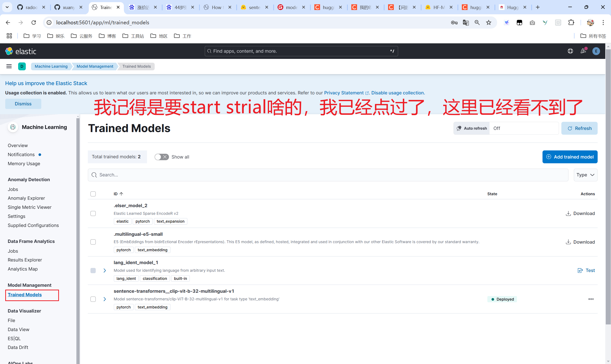Click Download icon for .elser_model_2
Image resolution: width=611 pixels, height=364 pixels.
(568, 213)
